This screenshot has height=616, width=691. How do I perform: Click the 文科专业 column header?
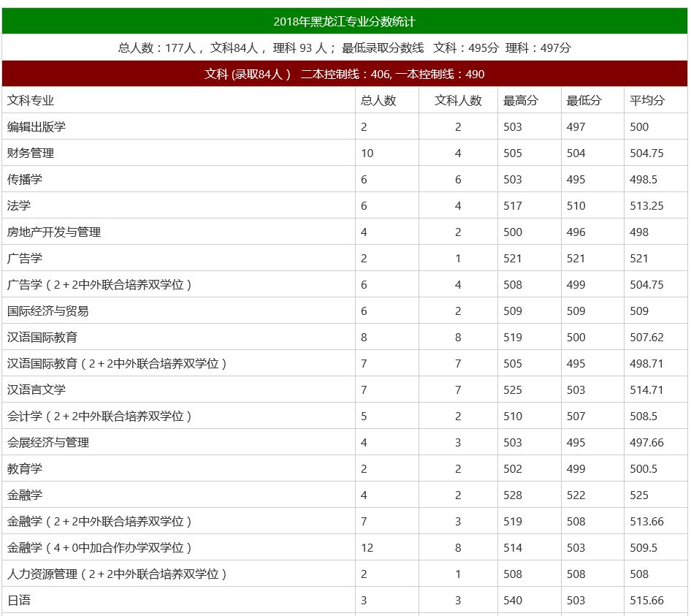pyautogui.click(x=31, y=101)
